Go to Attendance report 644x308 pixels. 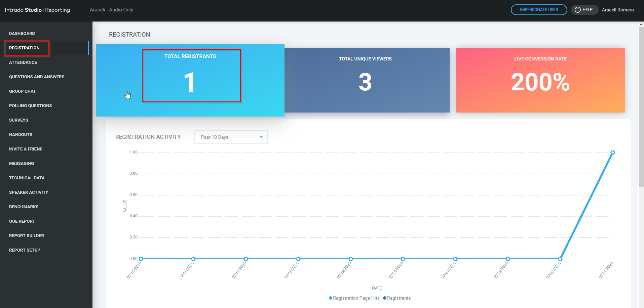(x=23, y=62)
